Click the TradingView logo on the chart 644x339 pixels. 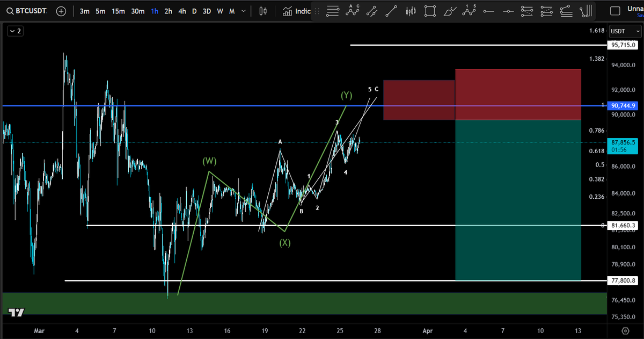(16, 313)
